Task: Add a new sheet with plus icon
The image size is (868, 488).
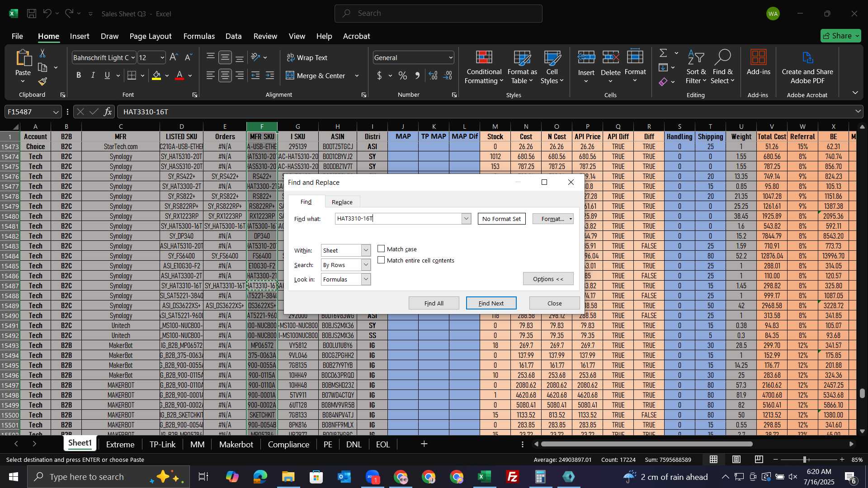Action: 424,444
